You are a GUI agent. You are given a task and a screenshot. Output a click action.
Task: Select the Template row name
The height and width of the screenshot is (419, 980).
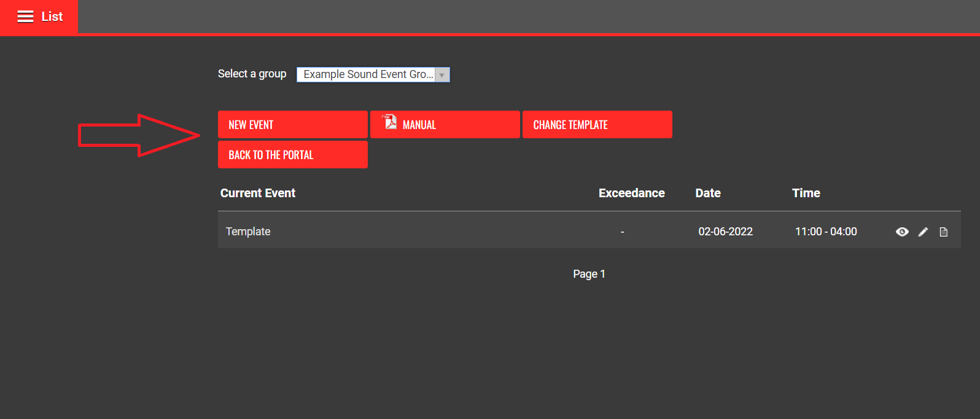(248, 232)
